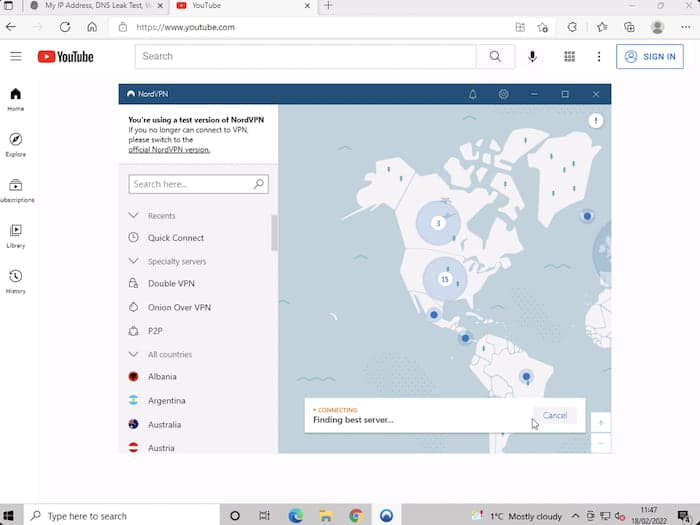Start voice search with microphone icon

[x=532, y=56]
